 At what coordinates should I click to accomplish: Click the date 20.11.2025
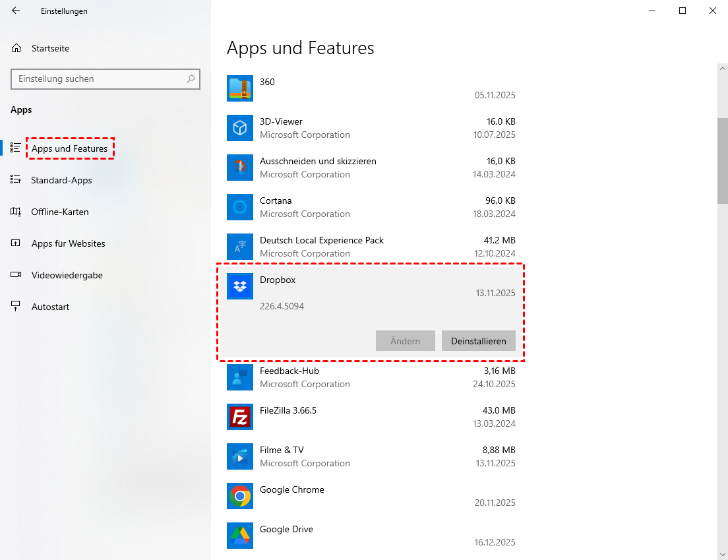point(495,503)
